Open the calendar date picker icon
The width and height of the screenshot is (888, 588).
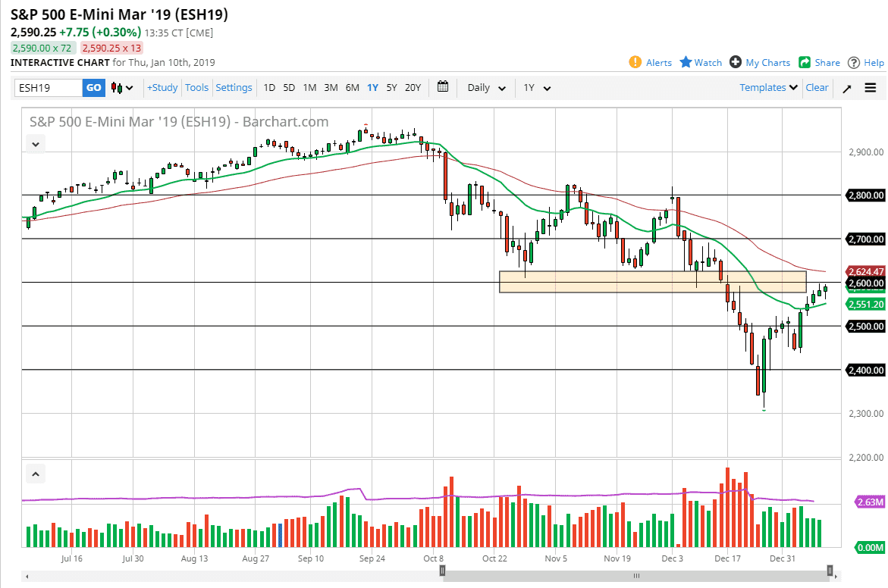[x=443, y=87]
